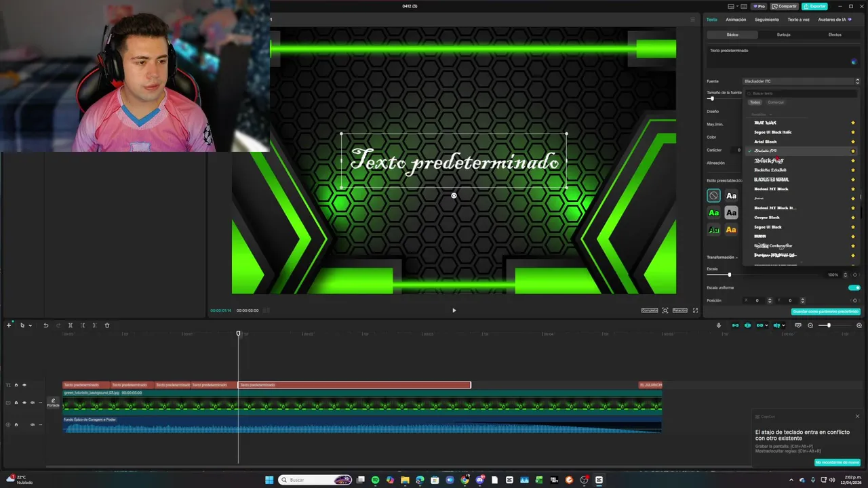
Task: Click the delete trash icon in timeline toolbar
Action: 106,325
